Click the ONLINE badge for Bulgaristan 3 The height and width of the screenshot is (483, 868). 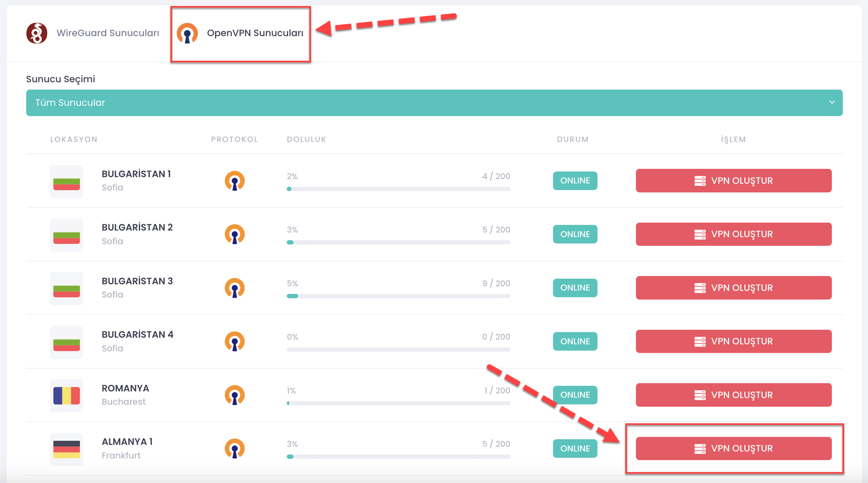575,288
